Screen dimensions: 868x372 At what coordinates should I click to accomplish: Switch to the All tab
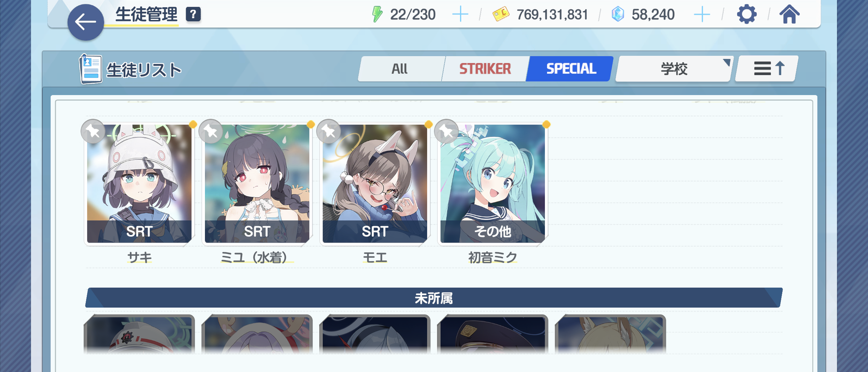pyautogui.click(x=400, y=69)
